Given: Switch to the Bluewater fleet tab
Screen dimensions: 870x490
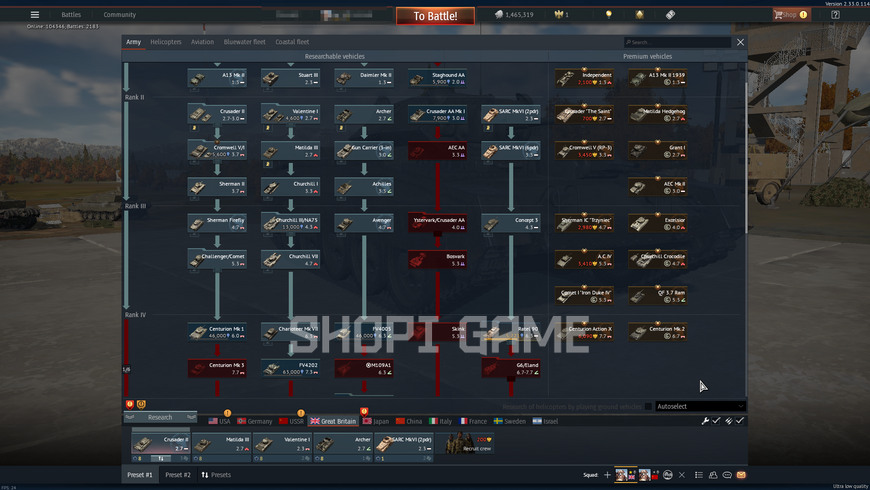Looking at the screenshot, I should [245, 42].
